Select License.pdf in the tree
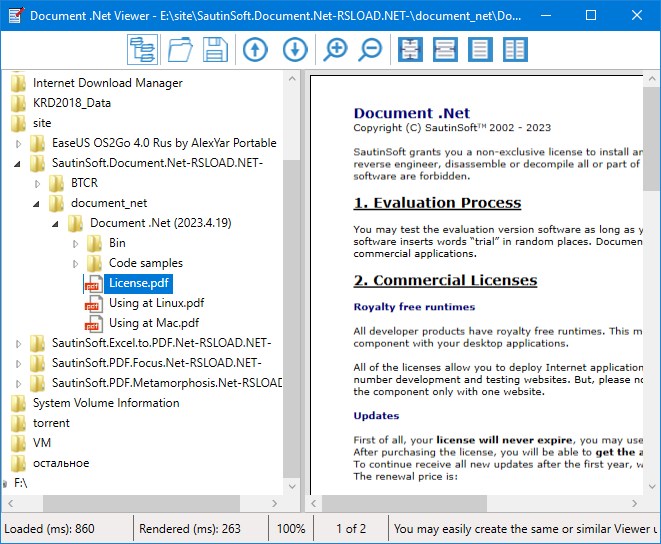Viewport: 661px width, 544px height. (139, 283)
